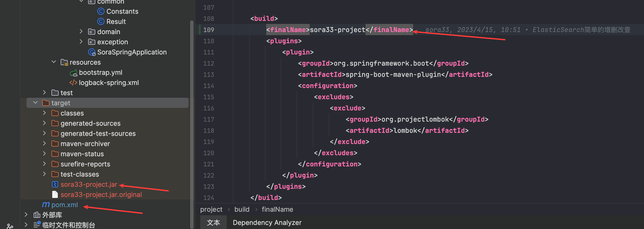
Task: Click the scratches and consoles (临时文件和控制台) icon
Action: click(37, 225)
